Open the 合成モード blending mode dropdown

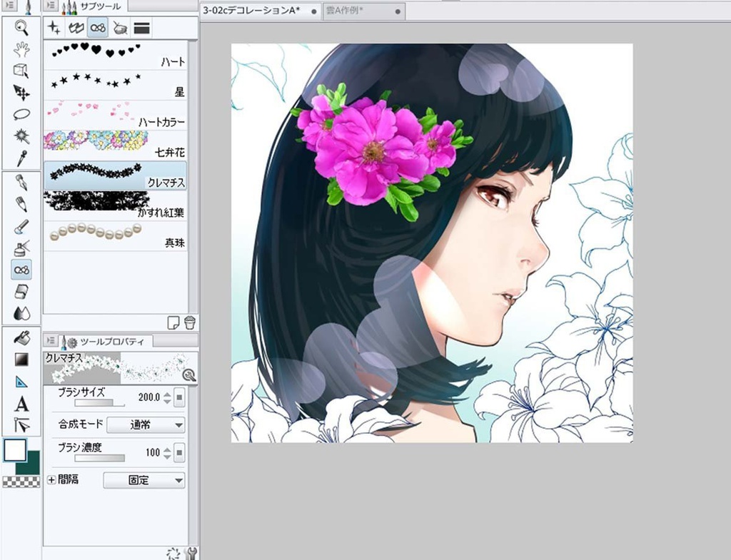click(146, 424)
